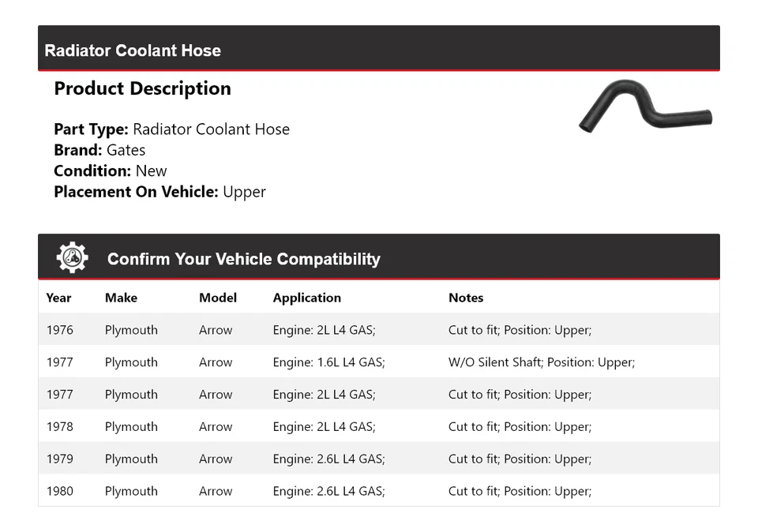Click the radiator hose product image
The height and width of the screenshot is (532, 758).
pyautogui.click(x=645, y=107)
